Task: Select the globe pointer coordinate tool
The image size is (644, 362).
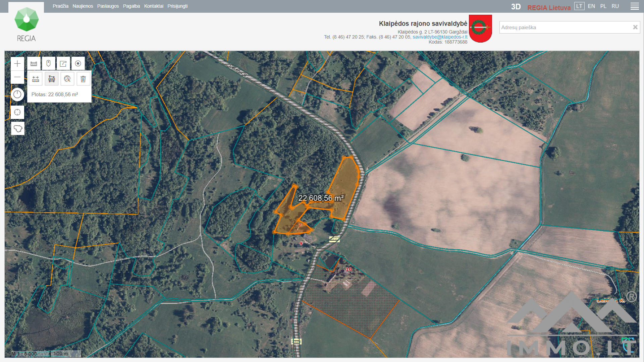Action: coord(67,79)
